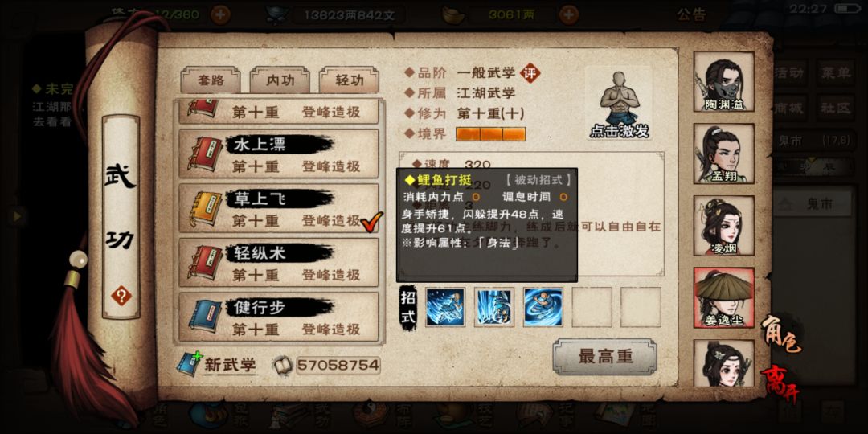
Task: Open the 轻功 tab
Action: [350, 80]
